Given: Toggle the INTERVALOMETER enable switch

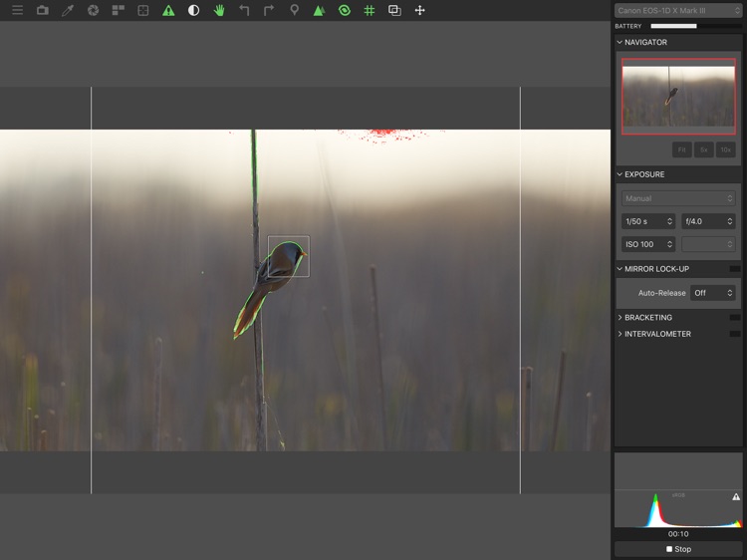Looking at the screenshot, I should pyautogui.click(x=735, y=334).
